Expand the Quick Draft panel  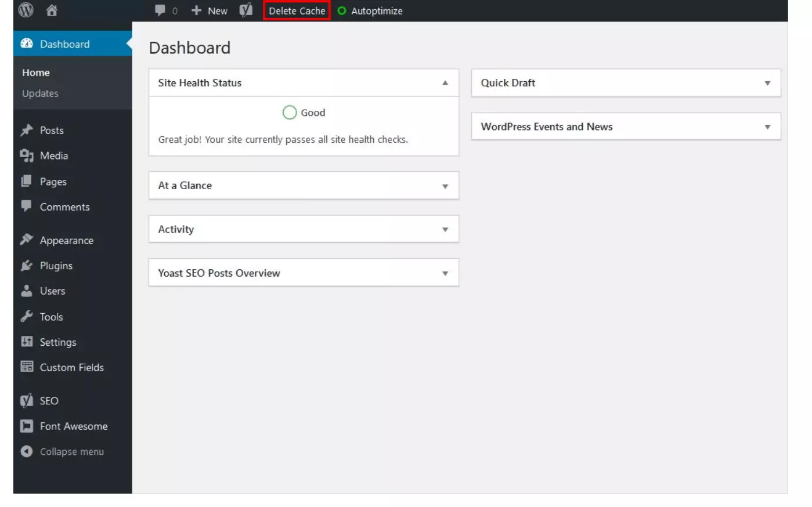point(767,83)
